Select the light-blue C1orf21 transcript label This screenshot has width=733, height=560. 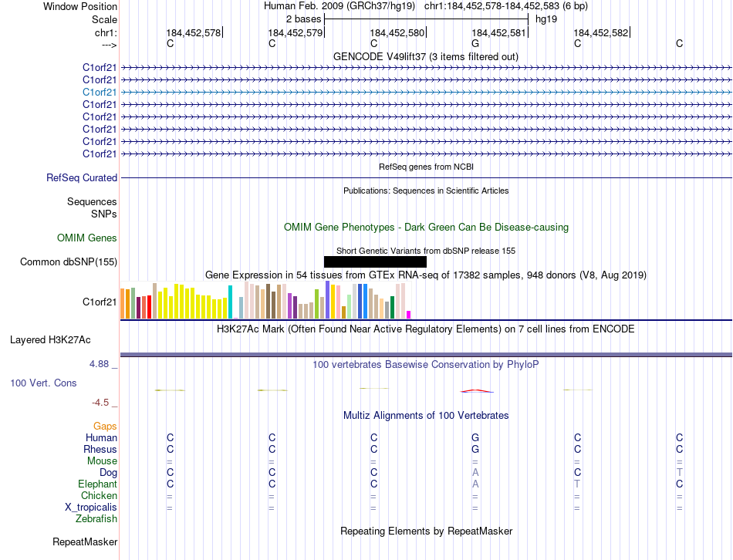tap(100, 92)
